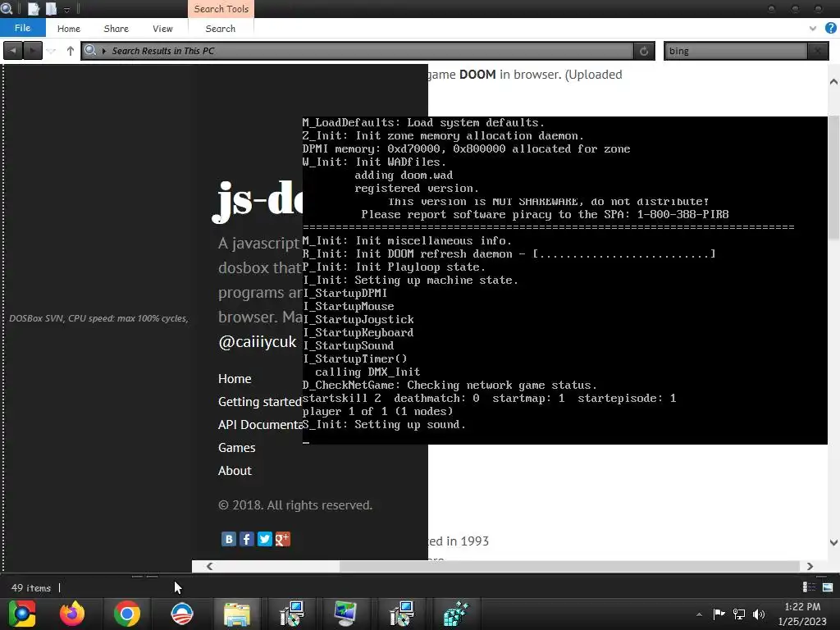This screenshot has height=630, width=840.
Task: Click inside the DOOM DOS console
Action: [564, 281]
